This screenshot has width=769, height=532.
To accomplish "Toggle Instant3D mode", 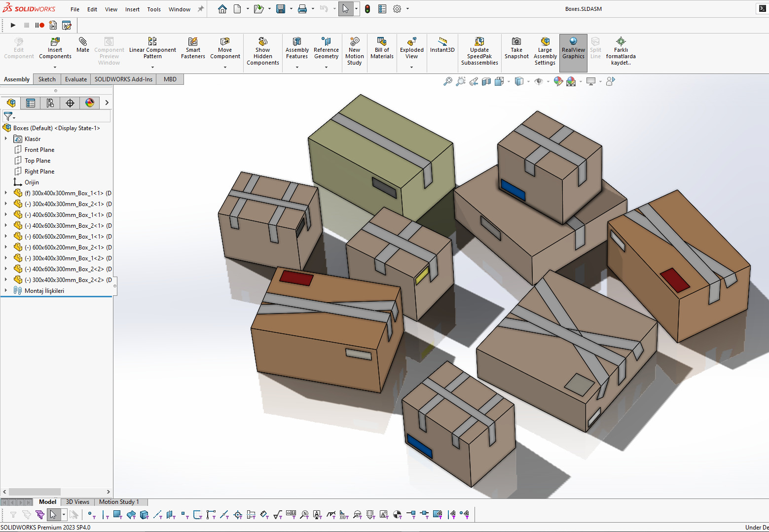I will click(442, 44).
